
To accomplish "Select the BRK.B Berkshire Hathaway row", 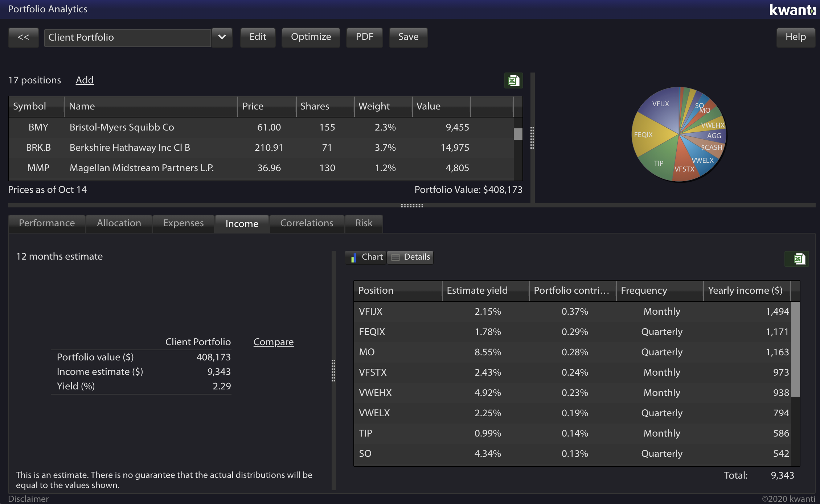I will tap(261, 148).
